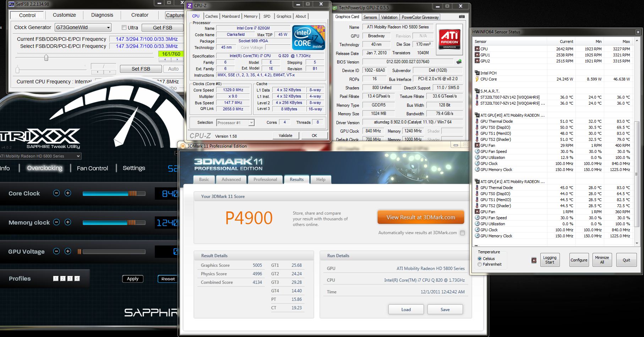Open the GPU-Z Validation tab
644x337 pixels.
coord(389,17)
